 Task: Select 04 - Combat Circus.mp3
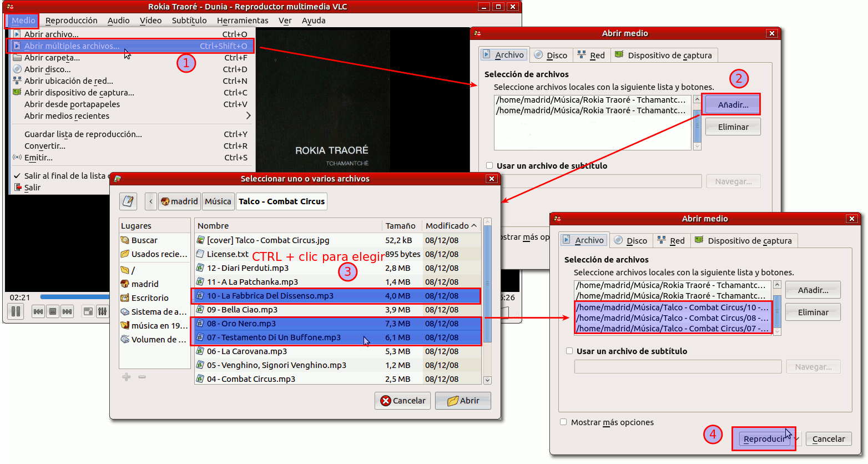tap(338, 379)
